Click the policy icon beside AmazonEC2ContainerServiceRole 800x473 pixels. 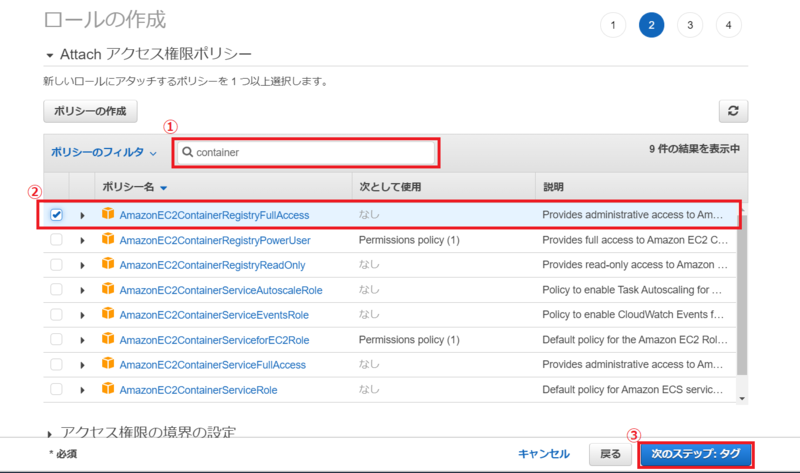click(x=108, y=388)
